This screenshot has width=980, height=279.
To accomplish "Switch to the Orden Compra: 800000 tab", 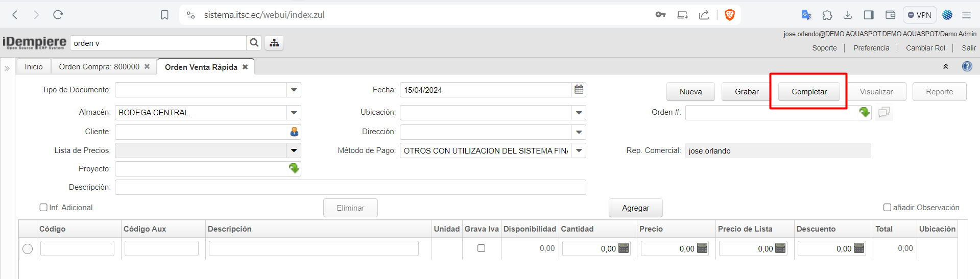I will pos(99,67).
